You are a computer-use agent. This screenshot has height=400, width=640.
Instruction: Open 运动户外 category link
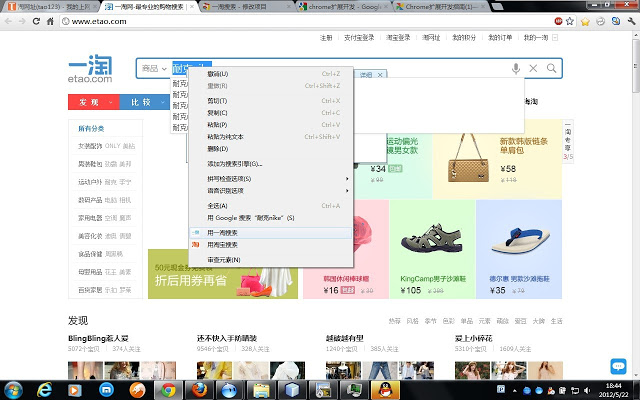(90, 182)
